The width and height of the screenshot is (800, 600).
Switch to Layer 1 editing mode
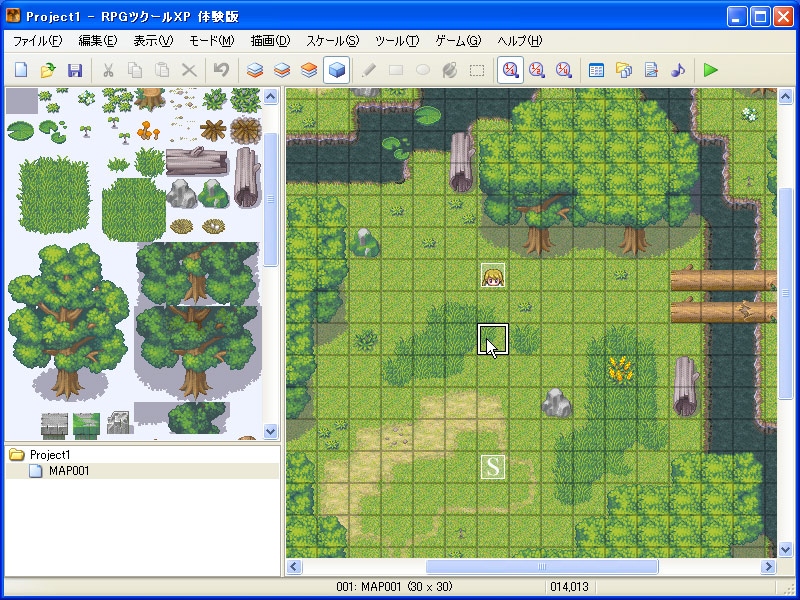pyautogui.click(x=255, y=69)
